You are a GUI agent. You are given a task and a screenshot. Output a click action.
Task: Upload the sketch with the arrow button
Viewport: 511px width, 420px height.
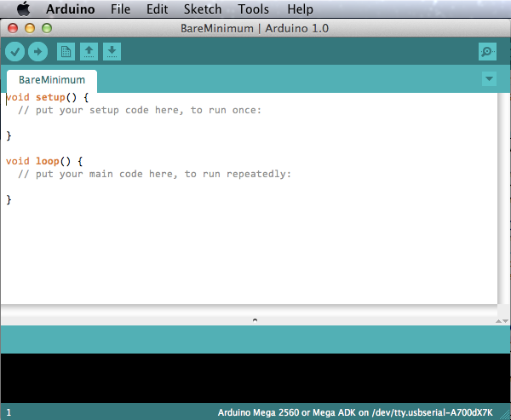point(37,52)
